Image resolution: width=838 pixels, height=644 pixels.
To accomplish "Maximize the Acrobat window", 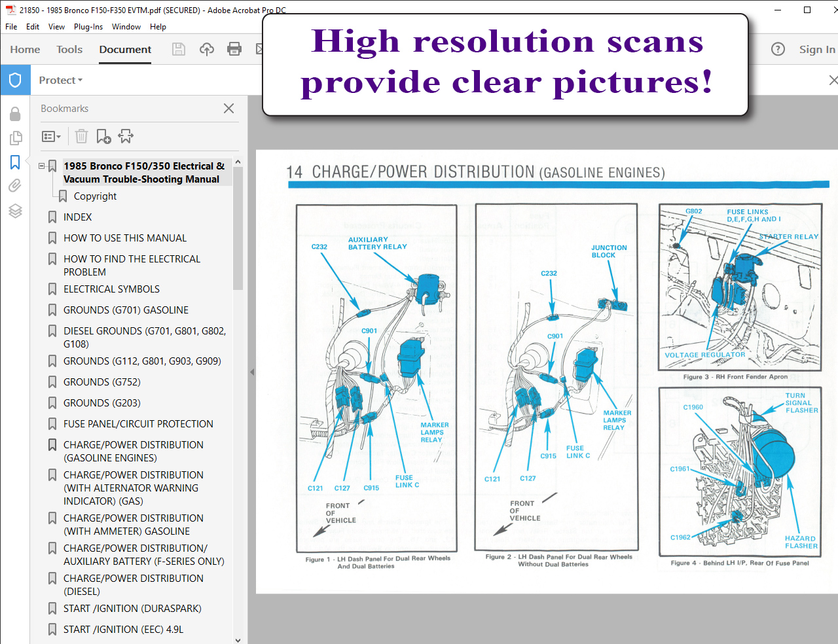I will coord(807,10).
